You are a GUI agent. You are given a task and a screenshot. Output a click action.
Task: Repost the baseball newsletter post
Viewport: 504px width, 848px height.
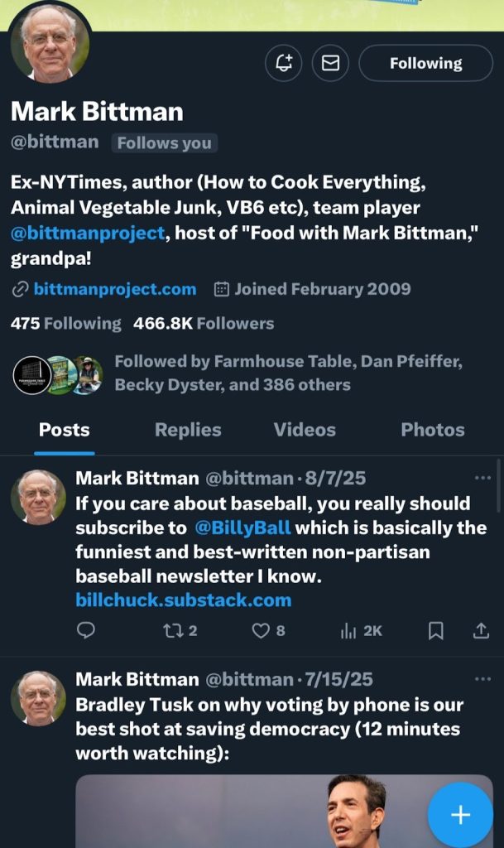pos(180,630)
